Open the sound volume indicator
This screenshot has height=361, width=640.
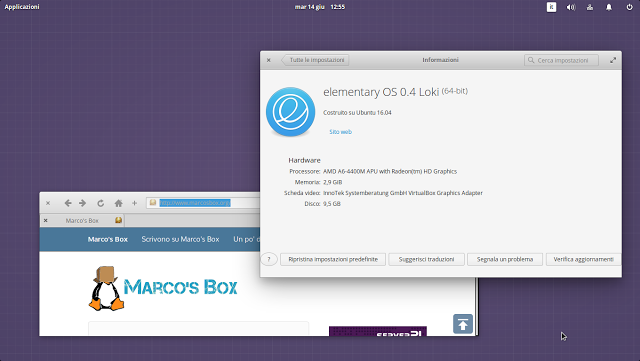pos(571,7)
